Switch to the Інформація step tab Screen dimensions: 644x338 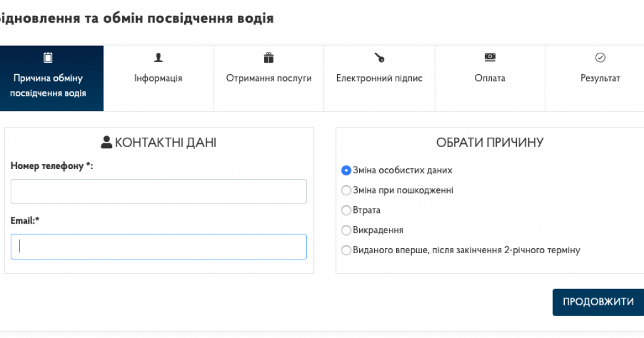click(x=158, y=79)
